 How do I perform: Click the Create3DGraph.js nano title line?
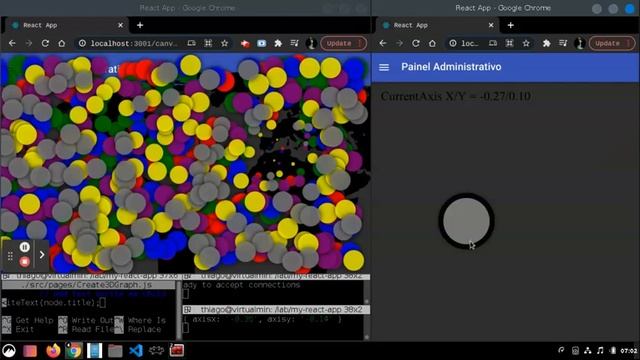point(87,285)
